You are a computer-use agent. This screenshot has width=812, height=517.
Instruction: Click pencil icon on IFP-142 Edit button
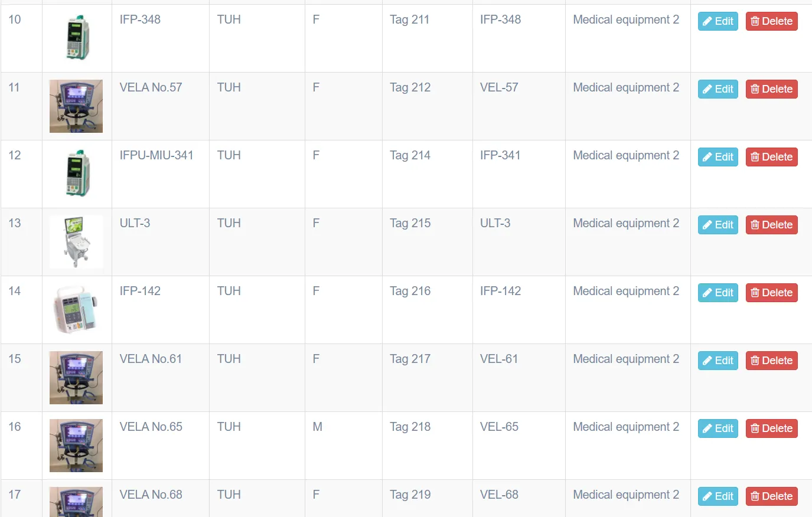[707, 293]
